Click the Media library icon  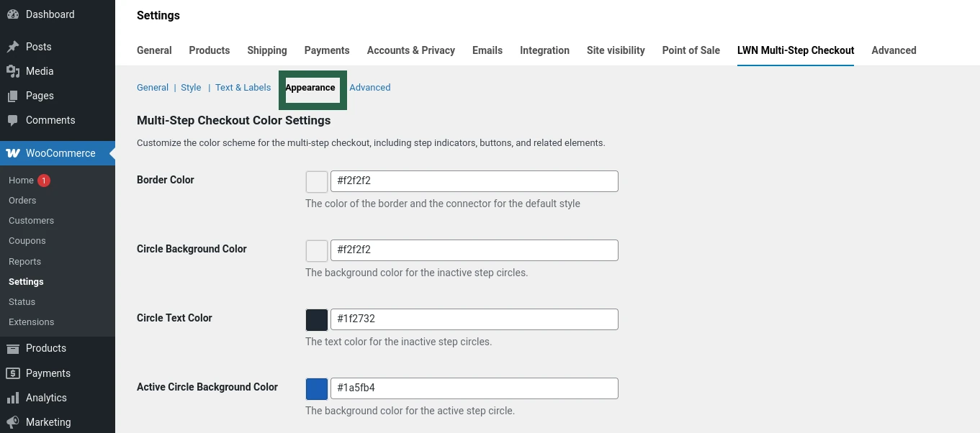coord(13,71)
